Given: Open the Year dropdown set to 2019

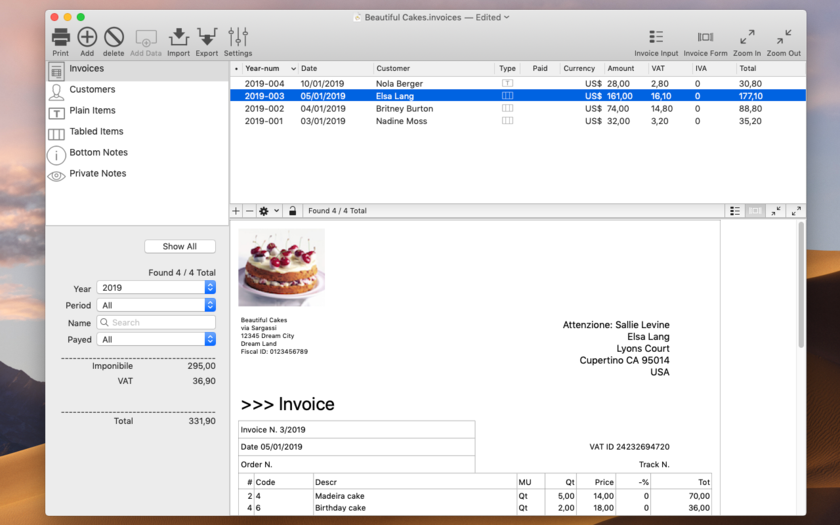Looking at the screenshot, I should click(156, 288).
